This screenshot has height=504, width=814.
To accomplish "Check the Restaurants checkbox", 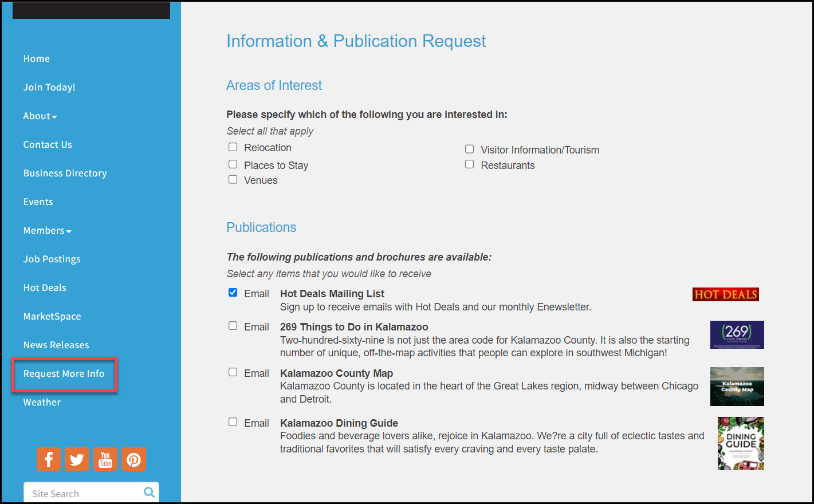I will click(x=470, y=164).
